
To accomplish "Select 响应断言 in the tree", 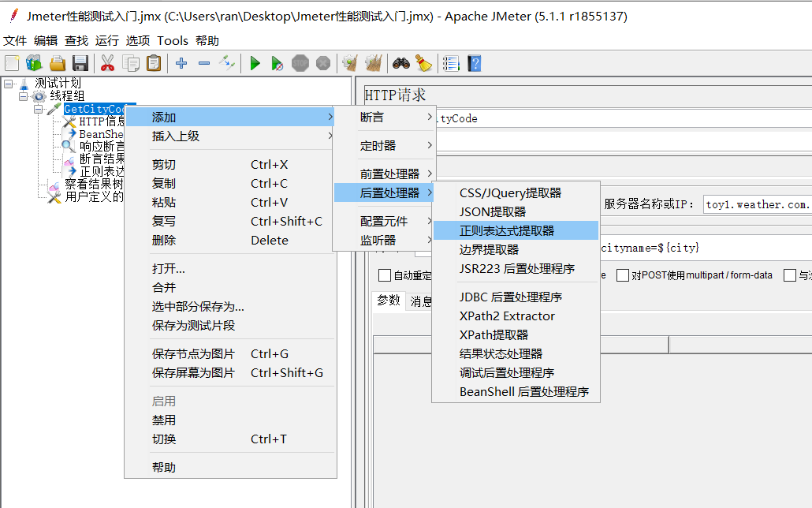I will point(102,146).
